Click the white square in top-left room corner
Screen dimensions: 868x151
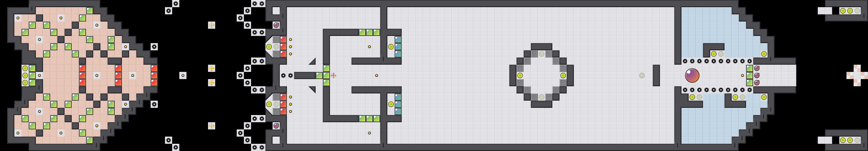276,11
